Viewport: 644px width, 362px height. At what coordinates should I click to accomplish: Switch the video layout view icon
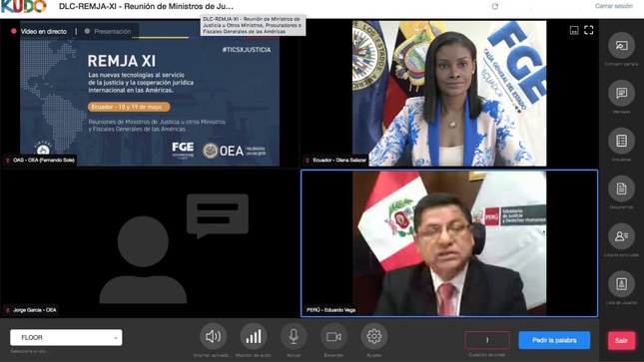(574, 30)
